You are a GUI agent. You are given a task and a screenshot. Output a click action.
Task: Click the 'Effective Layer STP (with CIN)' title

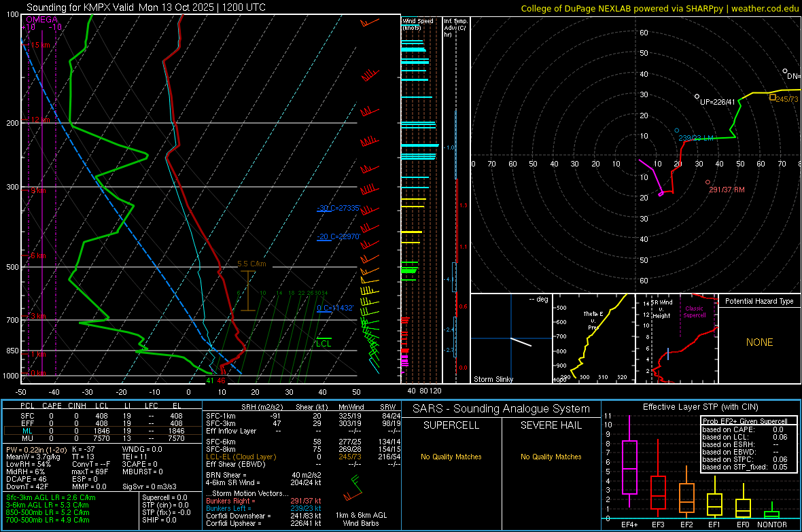[700, 407]
